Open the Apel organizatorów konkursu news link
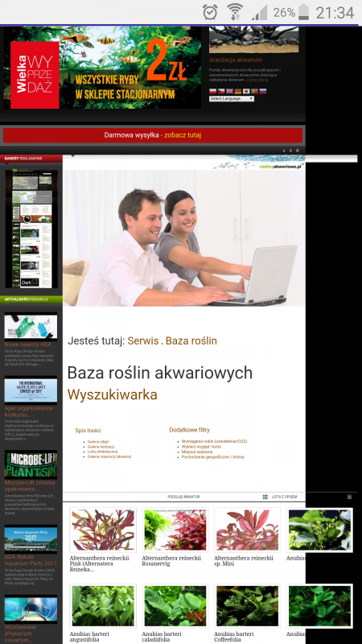This screenshot has width=362, height=644. coord(29,411)
